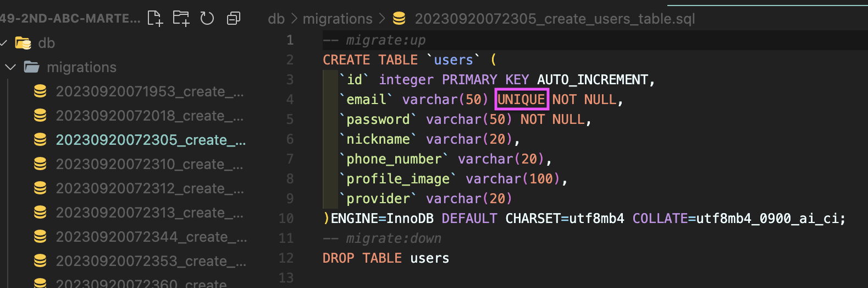Screen dimensions: 868x288
Task: Click the project name header 49-2ND-ABC-MARTE...
Action: click(x=70, y=18)
